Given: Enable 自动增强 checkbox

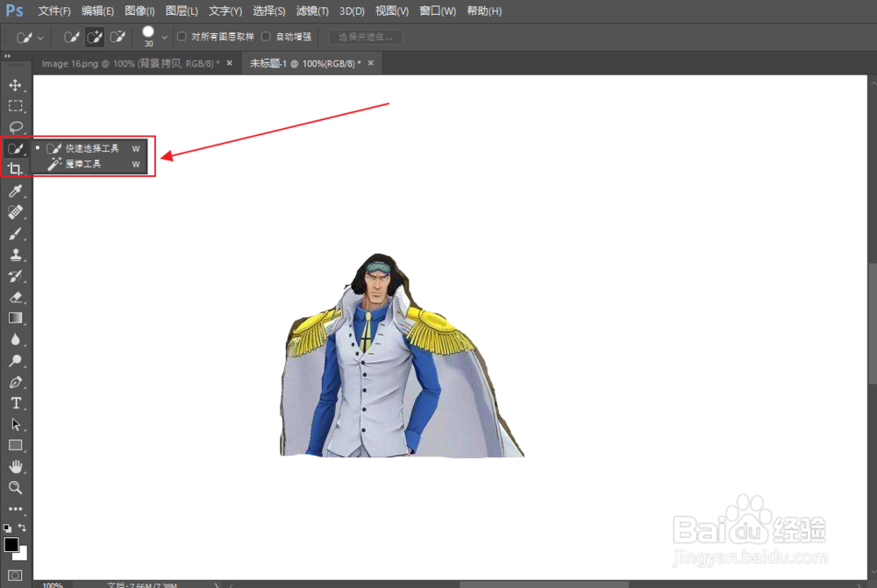Looking at the screenshot, I should [x=267, y=36].
